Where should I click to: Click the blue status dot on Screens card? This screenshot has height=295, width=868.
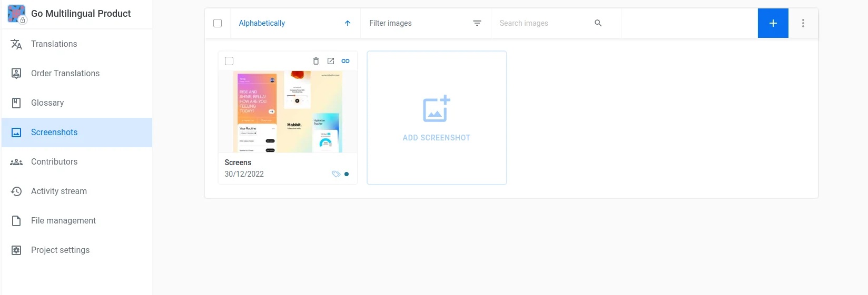click(x=347, y=174)
